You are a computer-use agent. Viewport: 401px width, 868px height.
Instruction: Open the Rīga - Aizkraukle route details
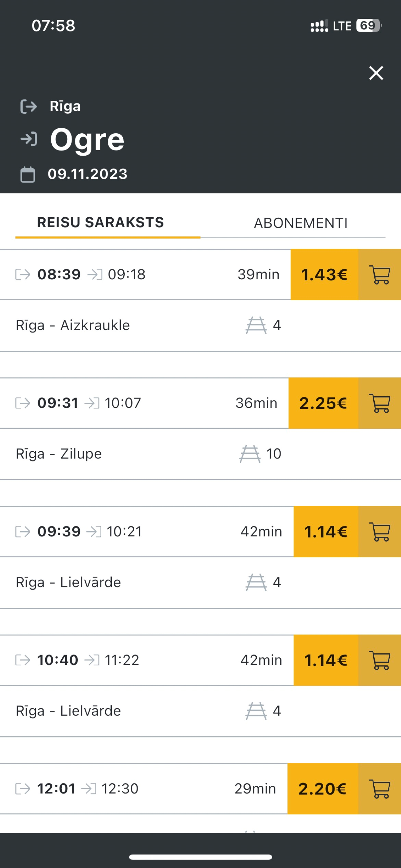[73, 325]
